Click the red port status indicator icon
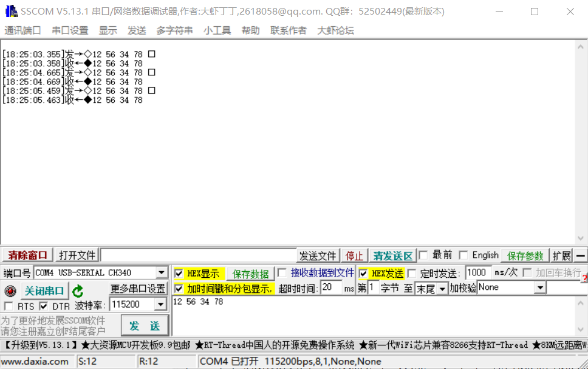 pos(9,290)
